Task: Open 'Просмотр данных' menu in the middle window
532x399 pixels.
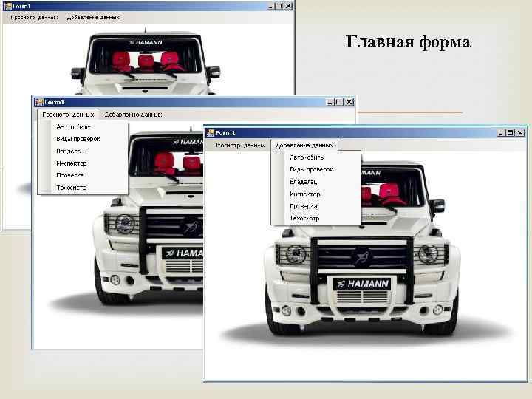Action: [68, 115]
